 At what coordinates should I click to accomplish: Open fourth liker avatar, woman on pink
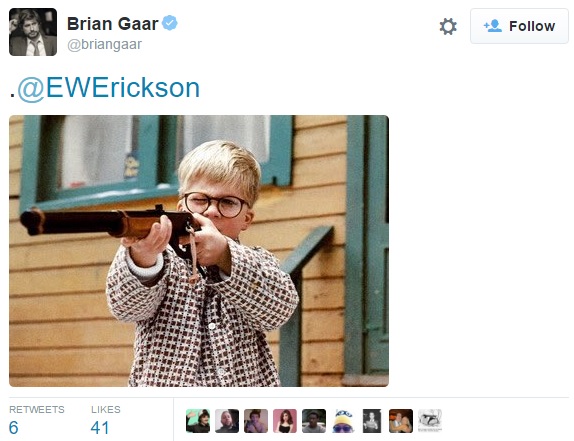pyautogui.click(x=285, y=421)
